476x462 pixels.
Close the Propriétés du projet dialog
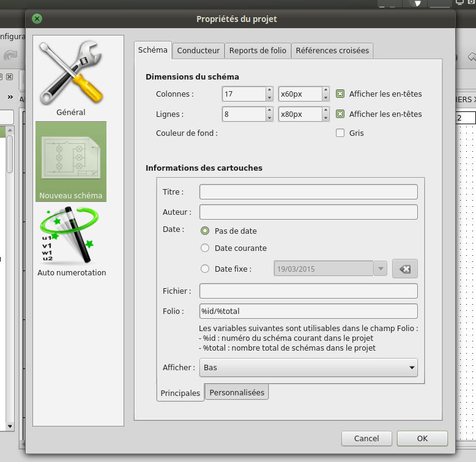[37, 19]
